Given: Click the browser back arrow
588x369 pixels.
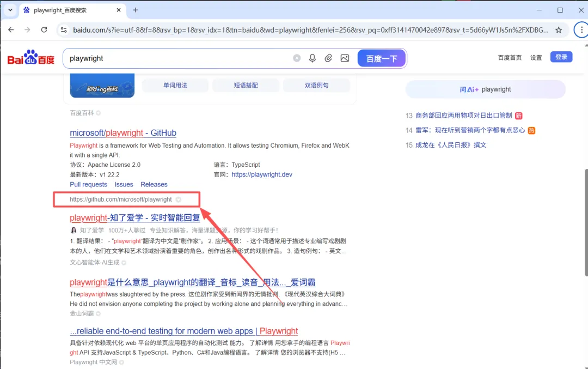Looking at the screenshot, I should click(11, 29).
